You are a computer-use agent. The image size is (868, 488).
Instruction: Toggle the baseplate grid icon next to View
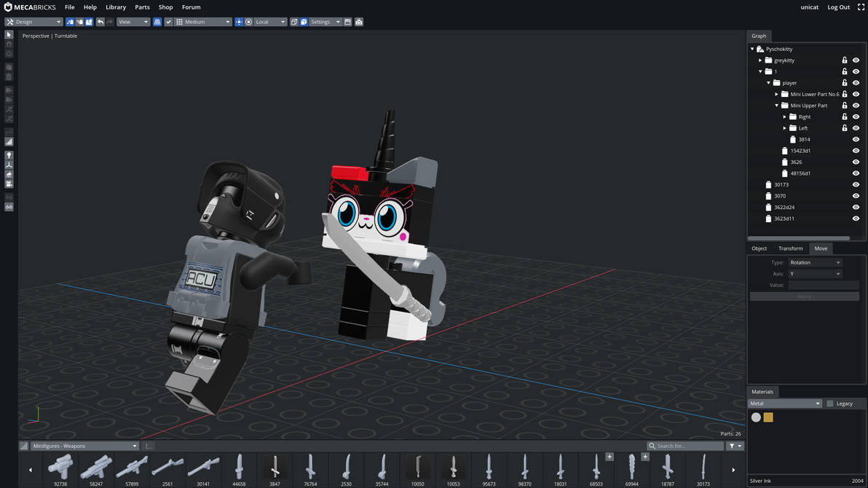click(157, 22)
